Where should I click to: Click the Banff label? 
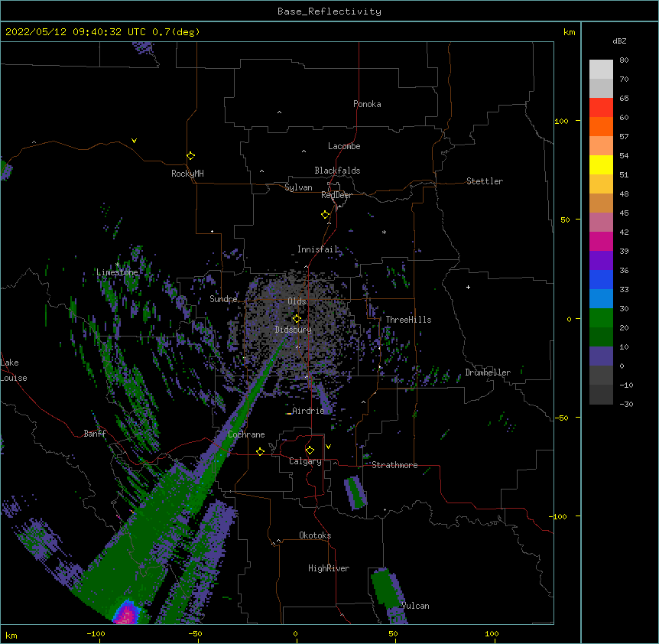coord(95,434)
